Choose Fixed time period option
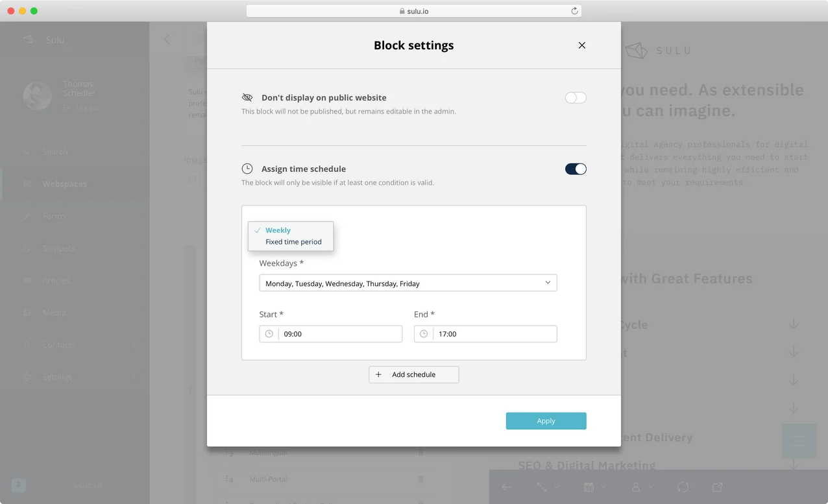 point(293,242)
